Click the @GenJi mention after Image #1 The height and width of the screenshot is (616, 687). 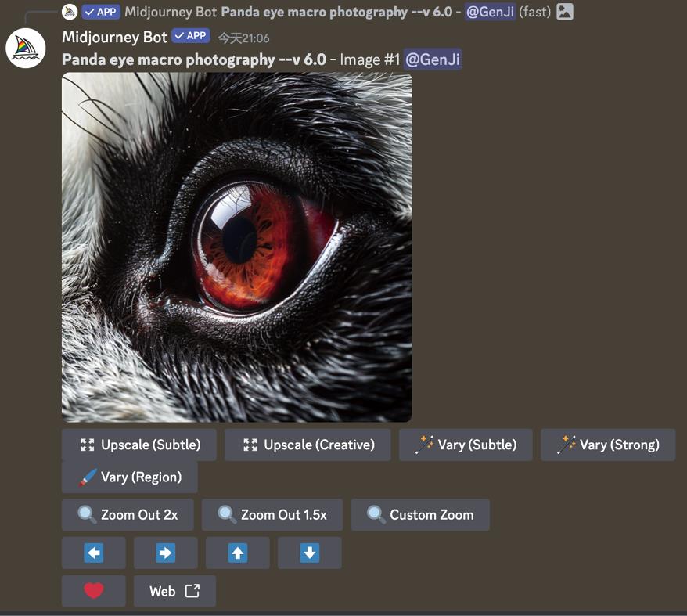pyautogui.click(x=432, y=59)
